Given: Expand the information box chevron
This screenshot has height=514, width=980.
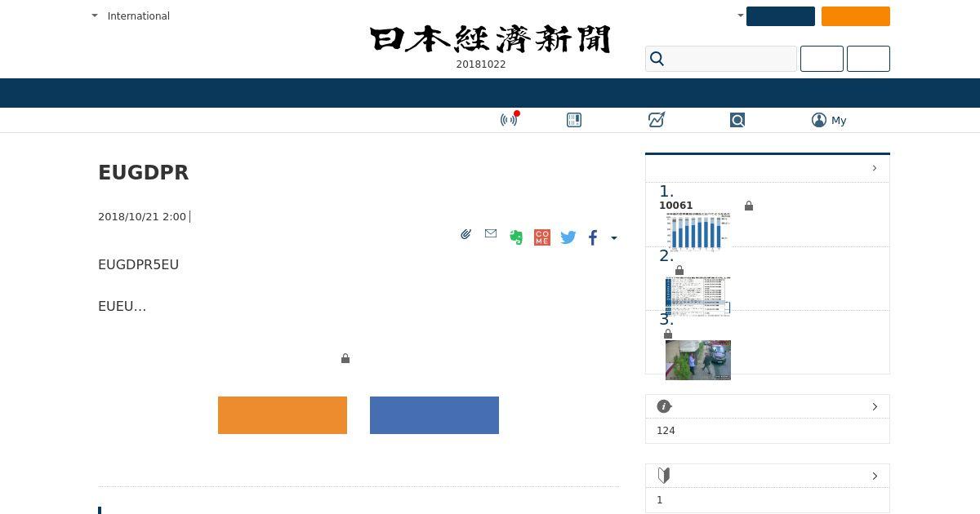Looking at the screenshot, I should pyautogui.click(x=875, y=406).
